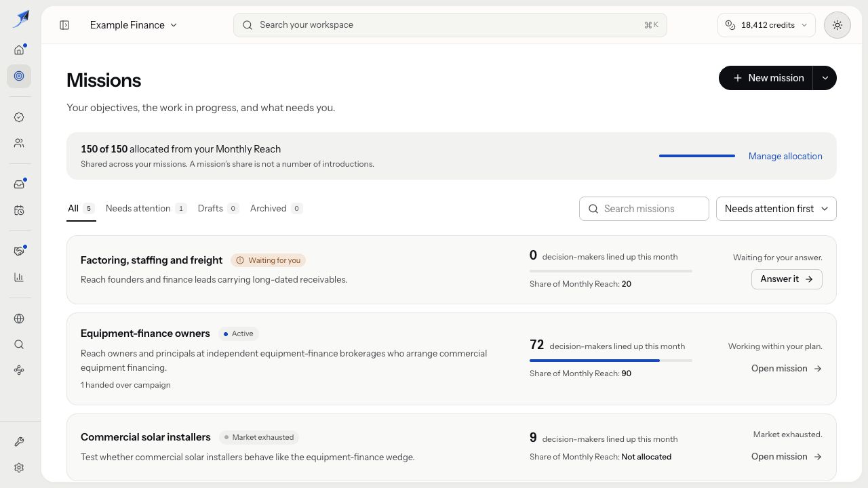Open the globe icon in sidebar
Image resolution: width=868 pixels, height=488 pixels.
pos(19,319)
